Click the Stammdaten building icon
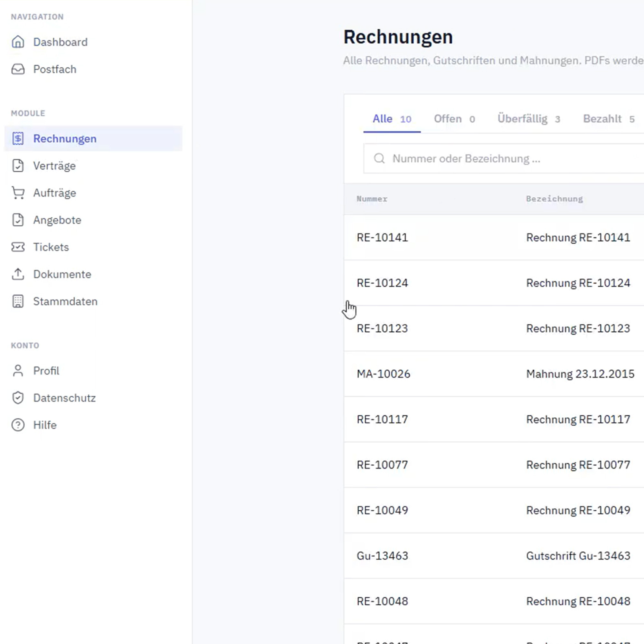The width and height of the screenshot is (644, 644). [18, 301]
